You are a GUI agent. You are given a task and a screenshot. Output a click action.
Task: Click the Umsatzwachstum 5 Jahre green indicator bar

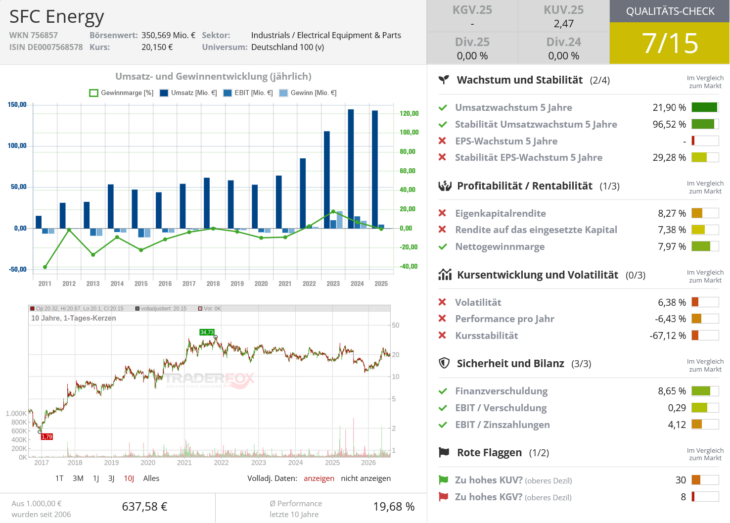click(x=704, y=108)
